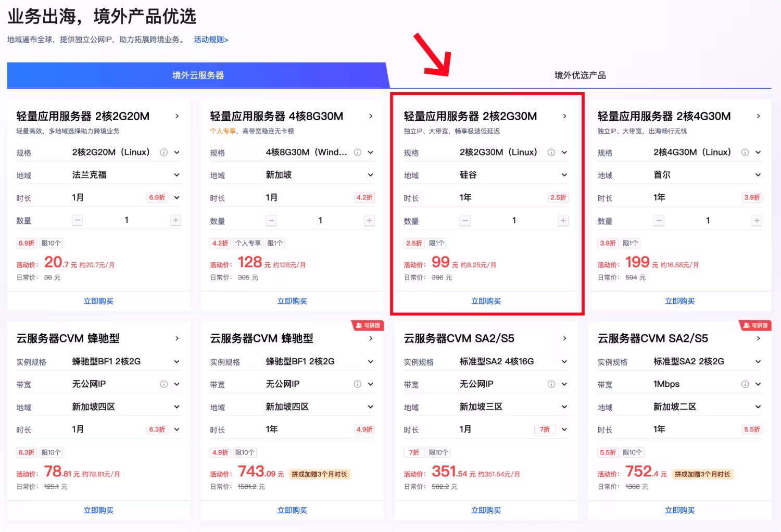Click info icon beside 1Mbps bandwidth
The height and width of the screenshot is (532, 781).
tap(745, 384)
